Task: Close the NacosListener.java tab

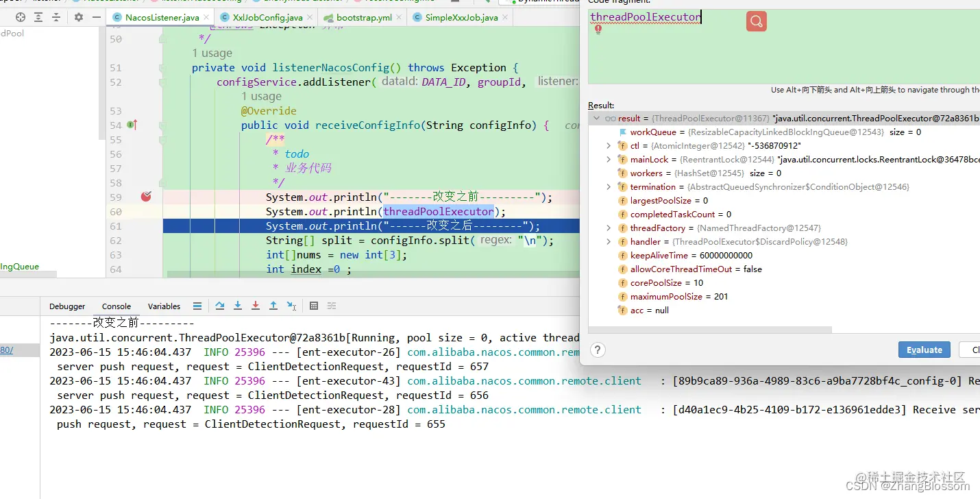Action: (206, 17)
